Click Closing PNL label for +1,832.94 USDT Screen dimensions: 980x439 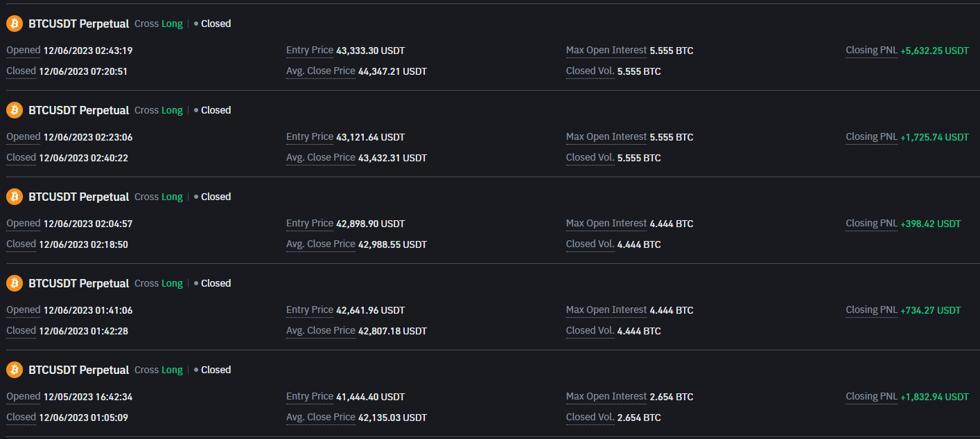871,397
